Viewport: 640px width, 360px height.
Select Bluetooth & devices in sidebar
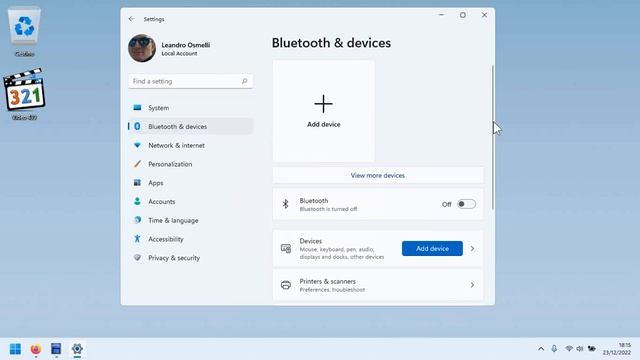coord(191,127)
